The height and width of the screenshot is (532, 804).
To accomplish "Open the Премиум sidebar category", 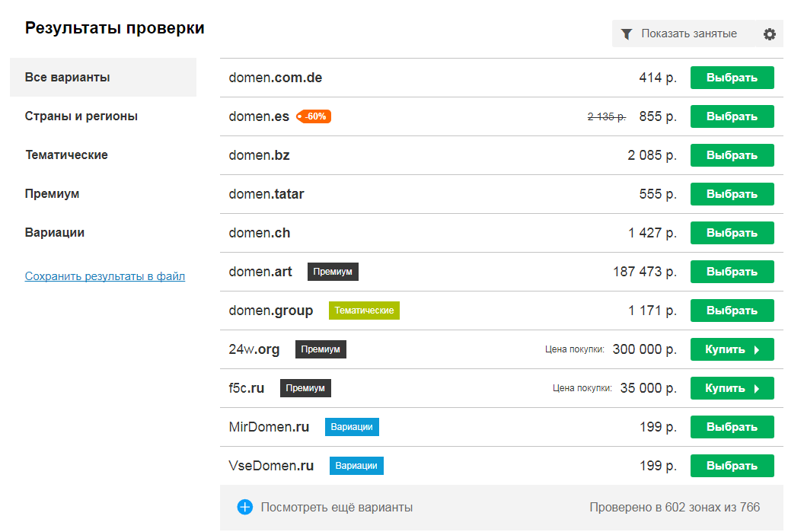I will pyautogui.click(x=53, y=194).
